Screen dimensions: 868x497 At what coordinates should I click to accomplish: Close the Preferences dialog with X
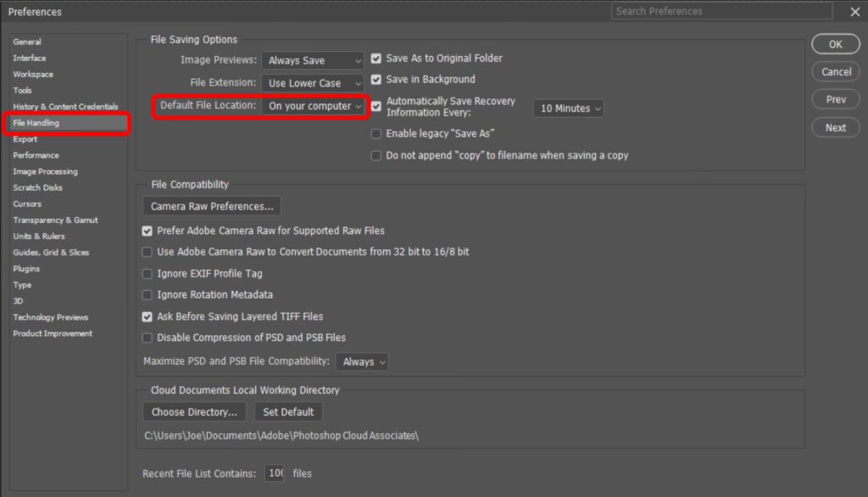854,12
